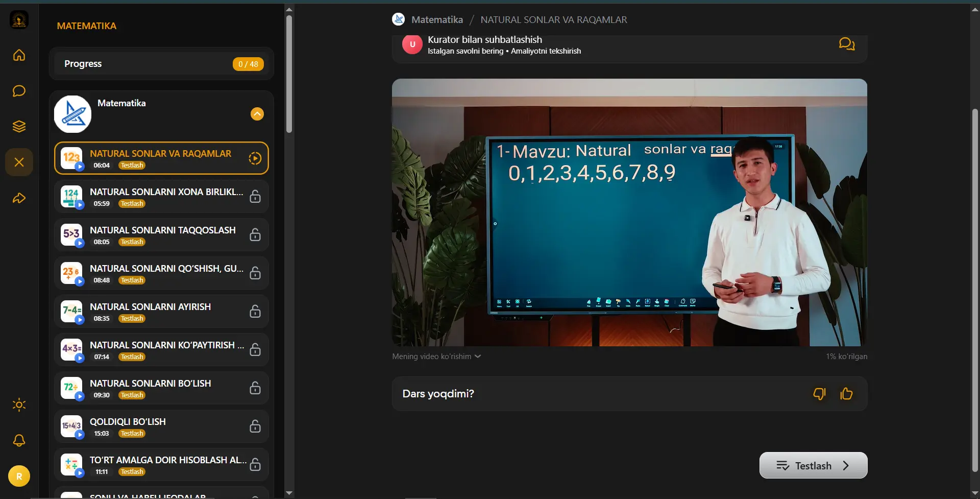Click the thumbs up like icon
The height and width of the screenshot is (499, 980).
pyautogui.click(x=846, y=394)
